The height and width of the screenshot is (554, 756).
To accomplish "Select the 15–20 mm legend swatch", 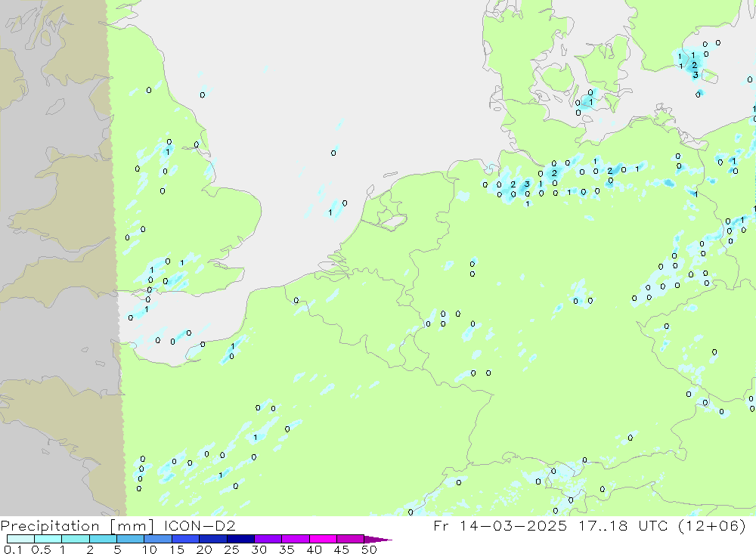I will click(186, 539).
